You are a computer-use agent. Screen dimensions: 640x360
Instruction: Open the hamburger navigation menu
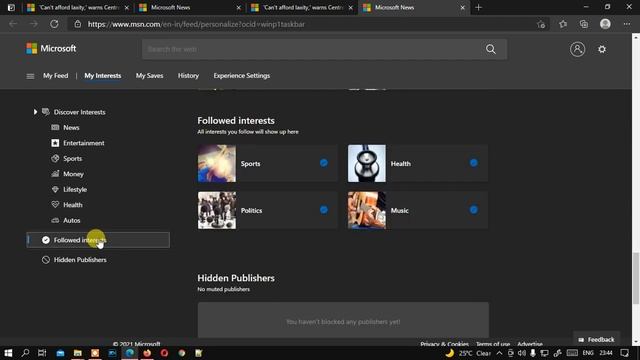[30, 76]
